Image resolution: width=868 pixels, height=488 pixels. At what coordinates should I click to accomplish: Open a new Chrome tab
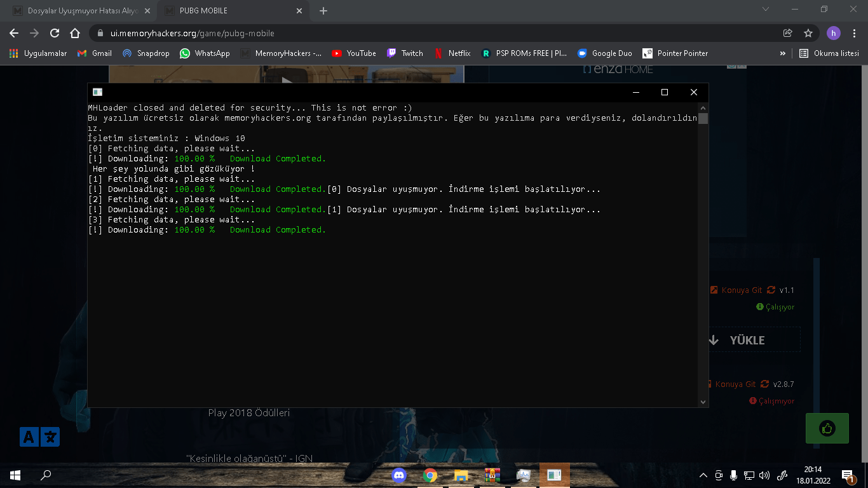[x=323, y=11]
